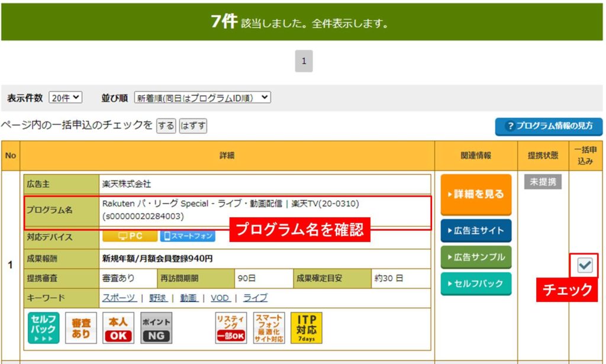Screen dimensions: 606x364
Task: Click the teal セルフバック button
Action: pyautogui.click(x=476, y=284)
